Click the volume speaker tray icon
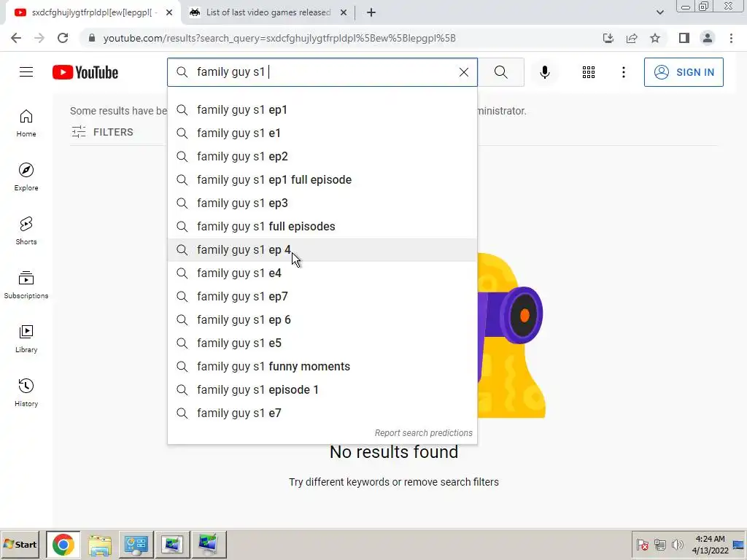The image size is (747, 560). (x=677, y=544)
